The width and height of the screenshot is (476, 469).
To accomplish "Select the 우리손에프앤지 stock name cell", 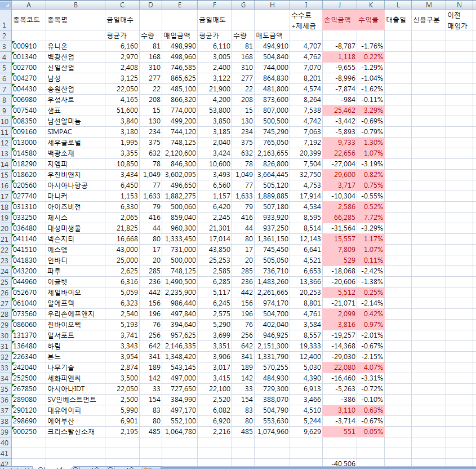I will point(75,314).
